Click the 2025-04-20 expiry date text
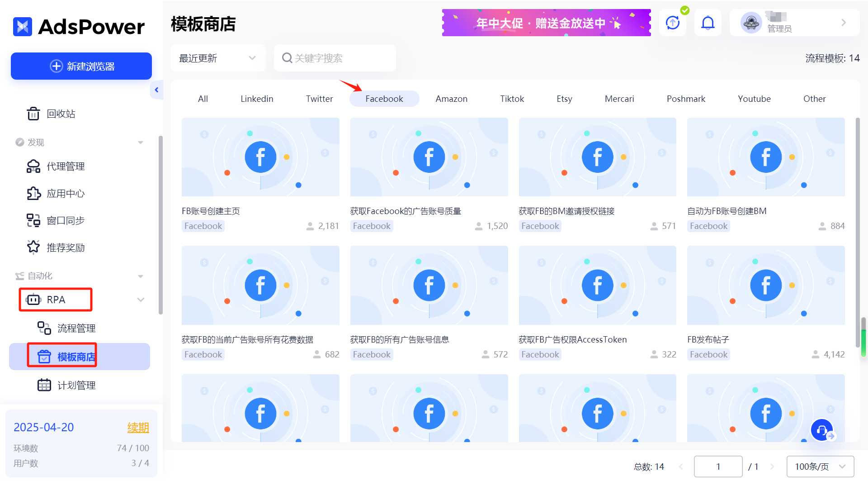 (44, 427)
